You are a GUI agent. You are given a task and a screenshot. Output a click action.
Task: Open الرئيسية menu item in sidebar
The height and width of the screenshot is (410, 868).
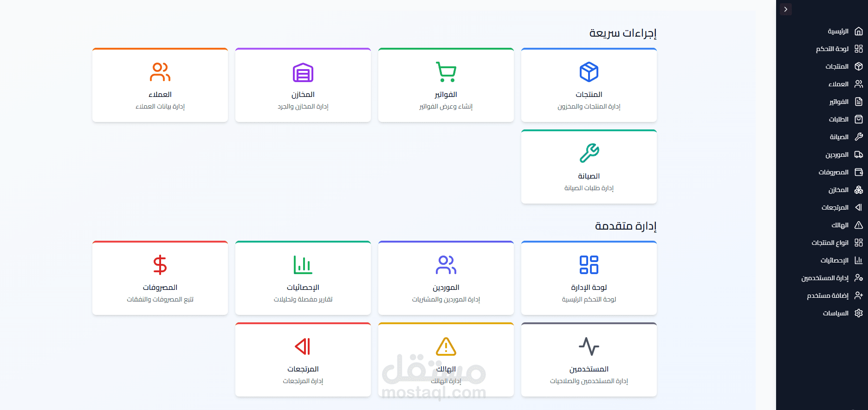(x=838, y=31)
